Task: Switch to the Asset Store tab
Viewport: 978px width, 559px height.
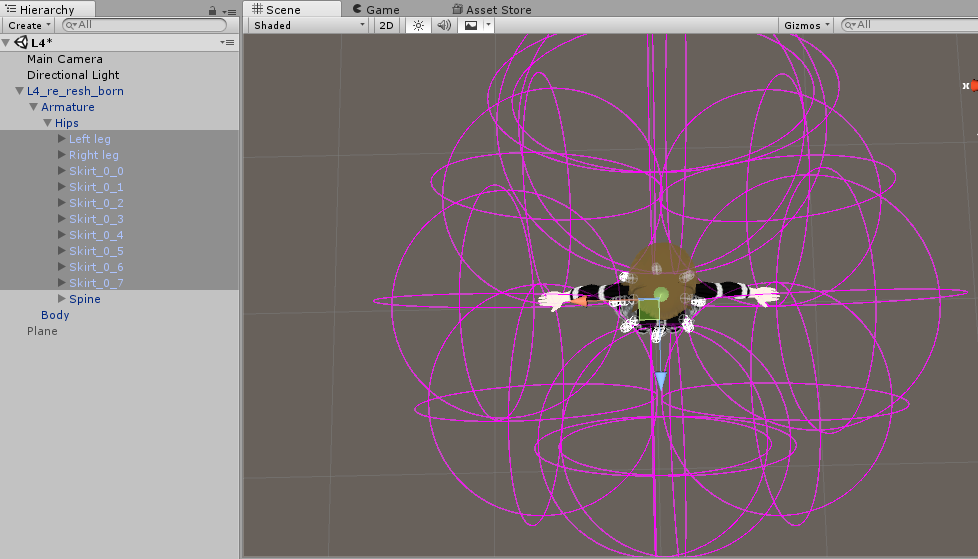Action: (x=492, y=9)
